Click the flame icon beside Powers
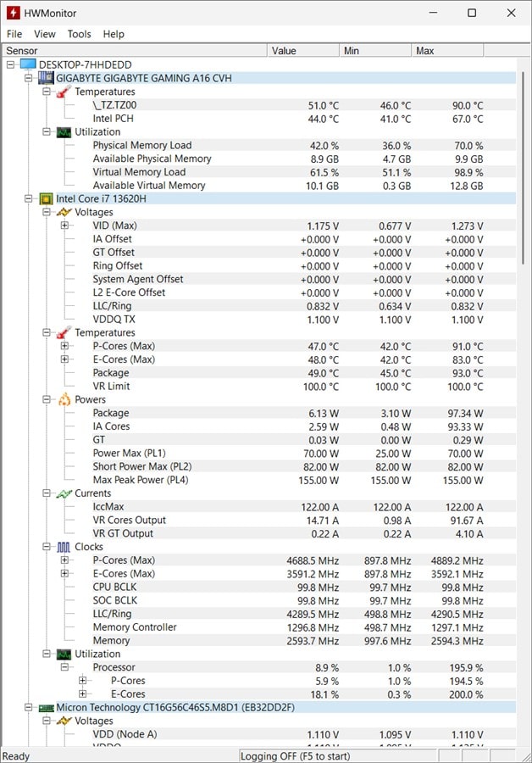 pyautogui.click(x=64, y=399)
